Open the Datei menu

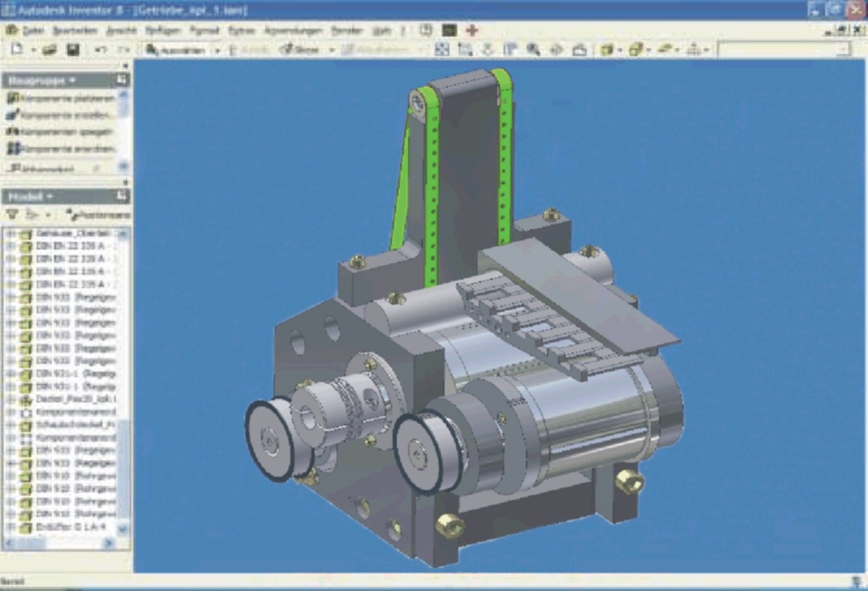click(32, 31)
